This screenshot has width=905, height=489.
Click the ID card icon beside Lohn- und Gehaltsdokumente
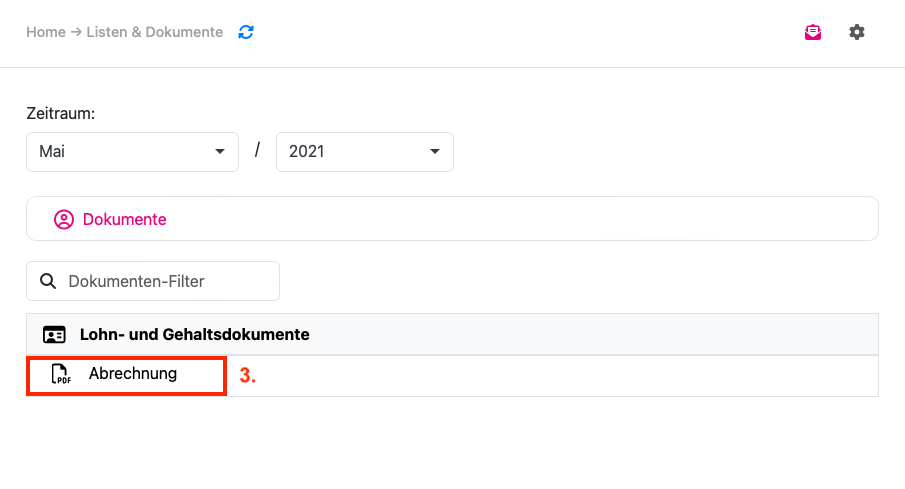tap(54, 335)
